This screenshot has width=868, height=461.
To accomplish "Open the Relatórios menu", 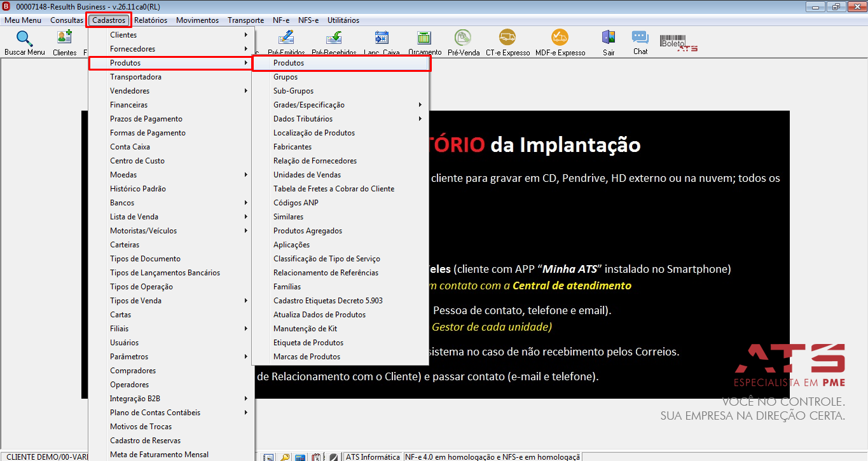I will [x=151, y=20].
